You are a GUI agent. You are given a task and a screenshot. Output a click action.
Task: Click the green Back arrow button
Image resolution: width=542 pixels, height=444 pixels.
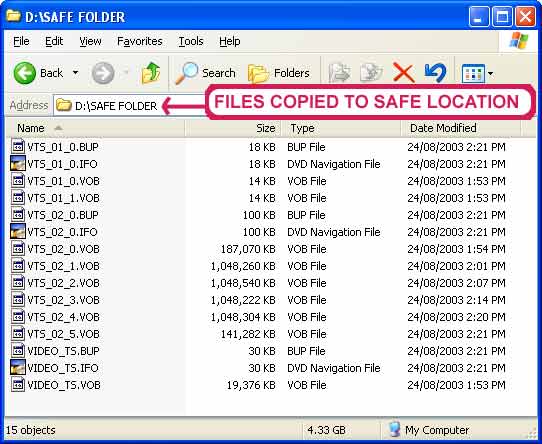click(x=25, y=73)
